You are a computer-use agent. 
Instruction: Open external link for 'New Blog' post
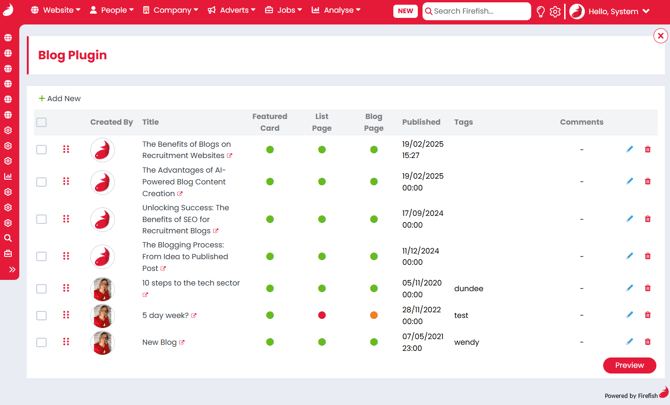pyautogui.click(x=182, y=343)
